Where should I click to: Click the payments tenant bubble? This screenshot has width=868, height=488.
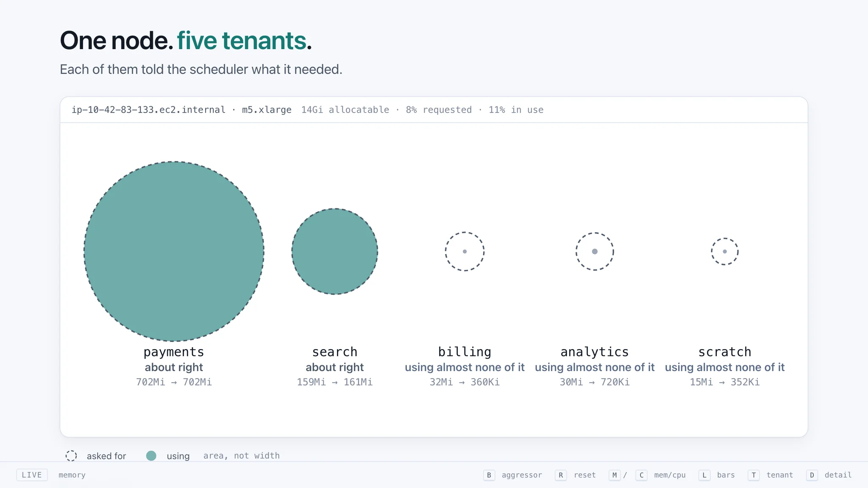tap(174, 251)
